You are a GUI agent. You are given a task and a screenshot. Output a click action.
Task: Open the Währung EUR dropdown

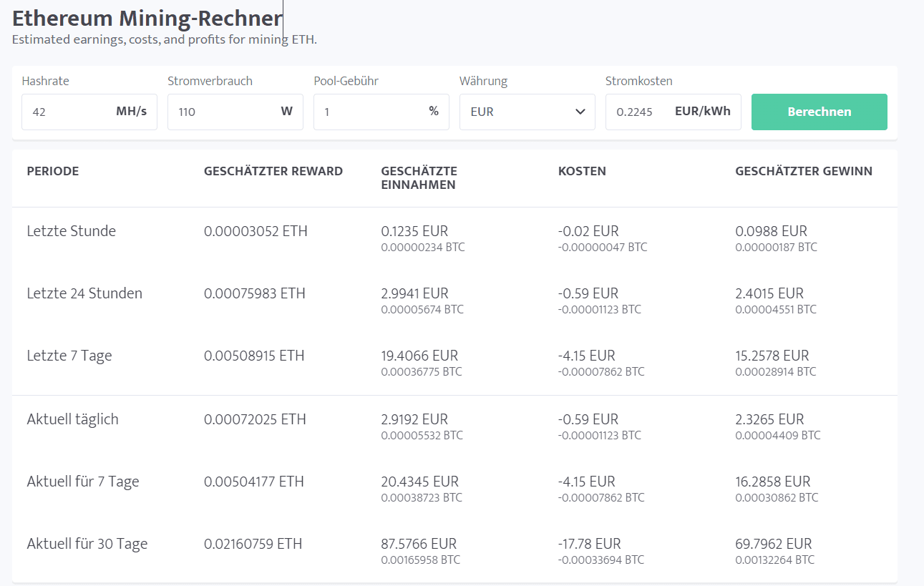pyautogui.click(x=527, y=112)
